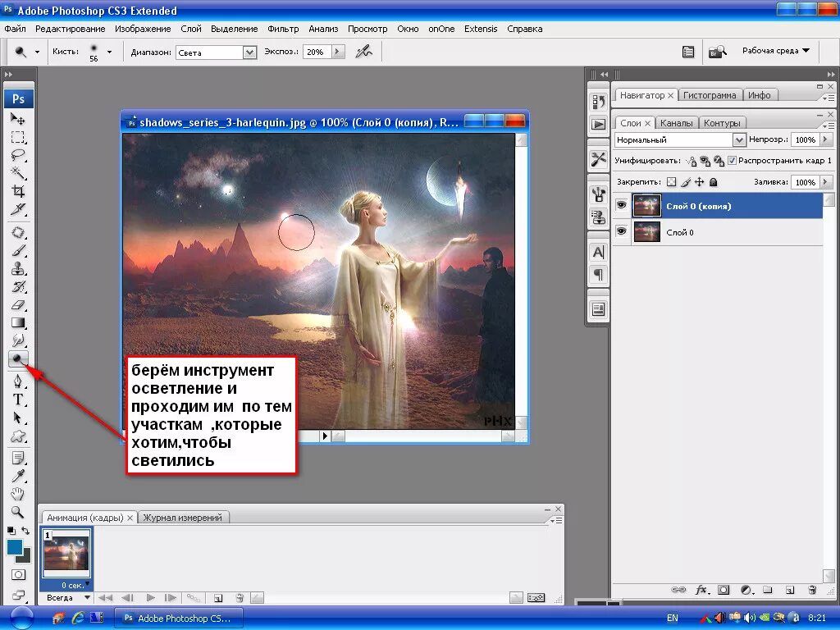Select the Eyedropper tool
This screenshot has height=630, width=840.
click(x=18, y=477)
